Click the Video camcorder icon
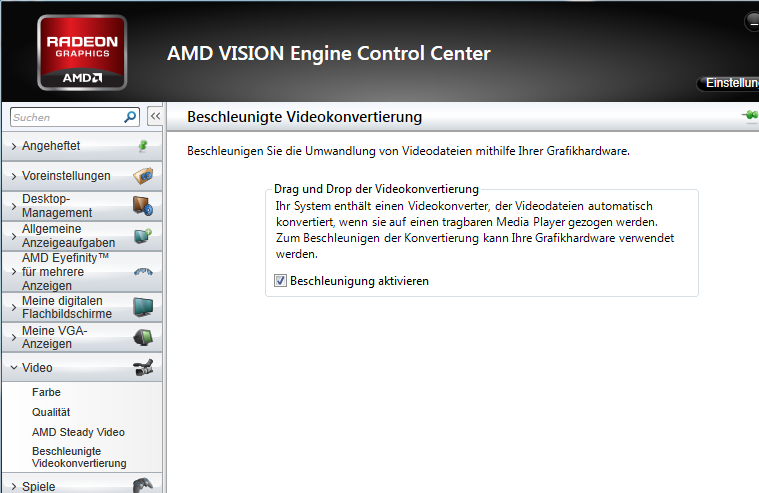 click(x=143, y=368)
